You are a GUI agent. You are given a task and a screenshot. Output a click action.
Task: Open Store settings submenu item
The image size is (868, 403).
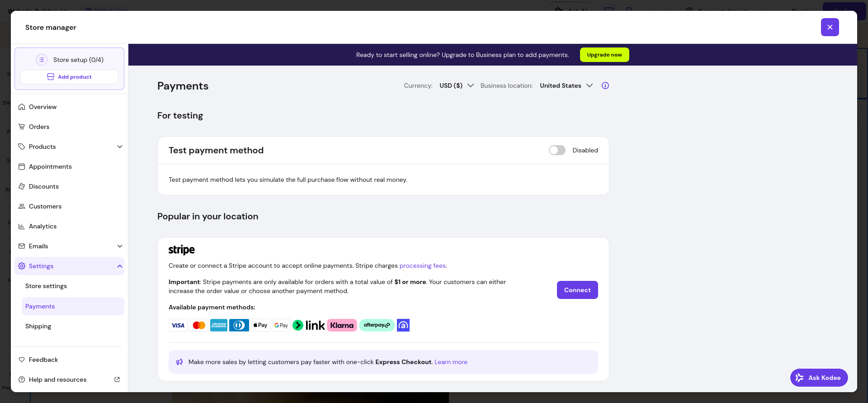click(x=73, y=286)
